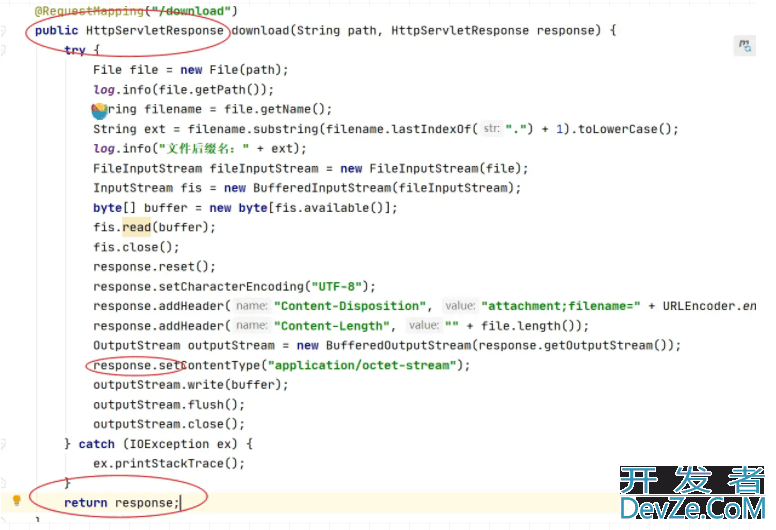The height and width of the screenshot is (530, 776).
Task: Click the 'fis.close();' line
Action: pos(136,247)
